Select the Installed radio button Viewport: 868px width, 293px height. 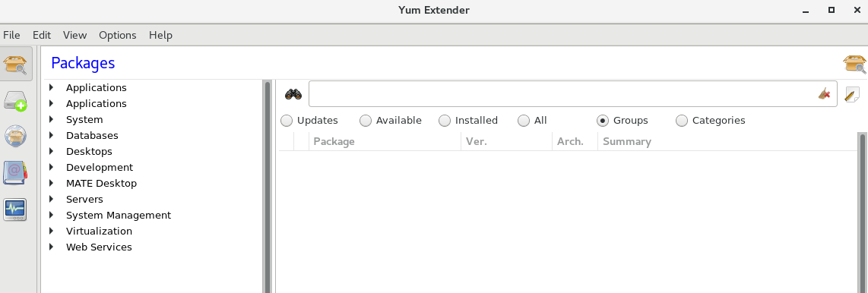coord(468,121)
